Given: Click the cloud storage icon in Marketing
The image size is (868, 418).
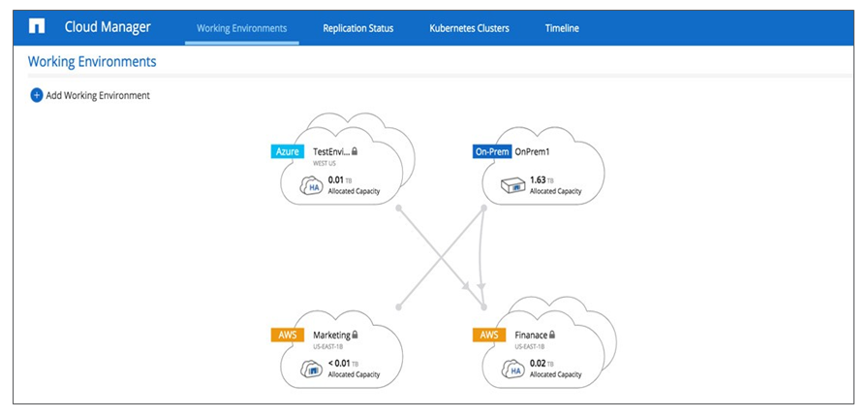Looking at the screenshot, I should click(311, 370).
